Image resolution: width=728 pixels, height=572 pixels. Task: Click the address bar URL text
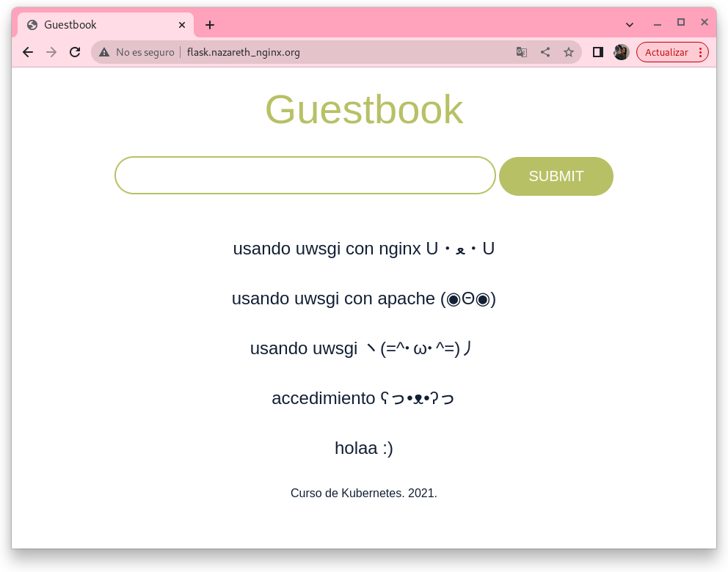tap(244, 52)
